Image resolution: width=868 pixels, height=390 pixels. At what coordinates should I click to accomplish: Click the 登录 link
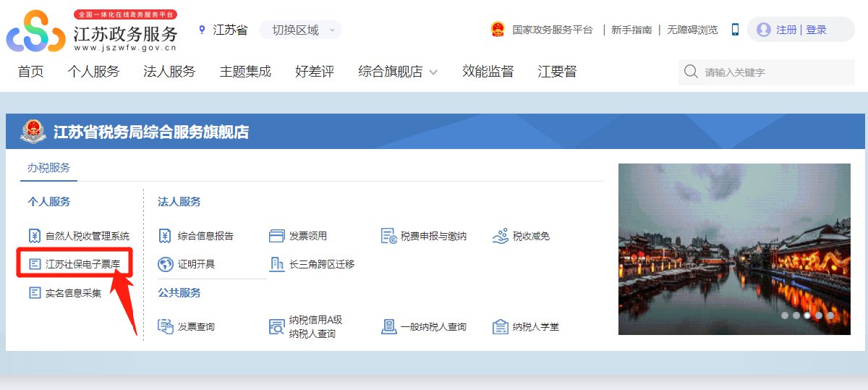816,30
